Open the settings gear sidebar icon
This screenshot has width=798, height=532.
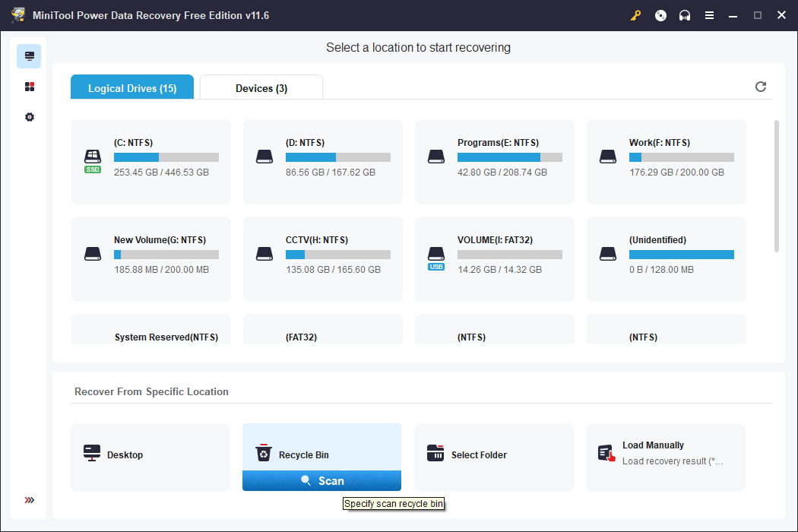pos(30,117)
